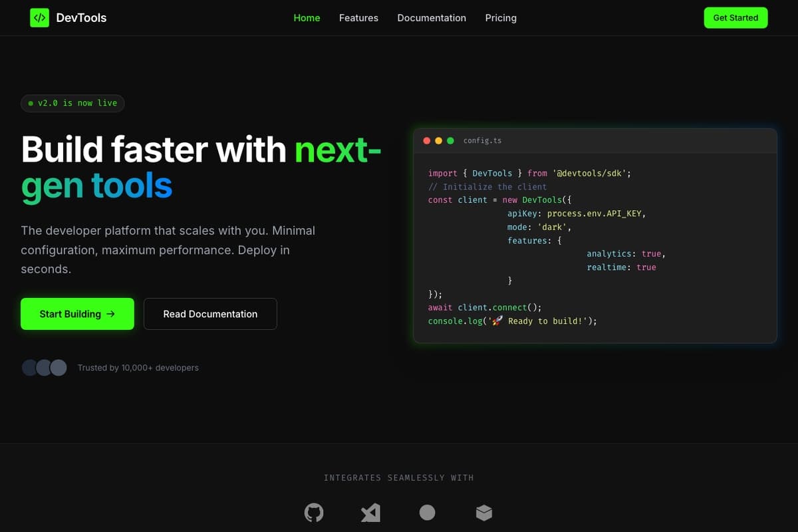Screen dimensions: 798x532
Task: Click the config.ts tab label
Action: pos(482,140)
